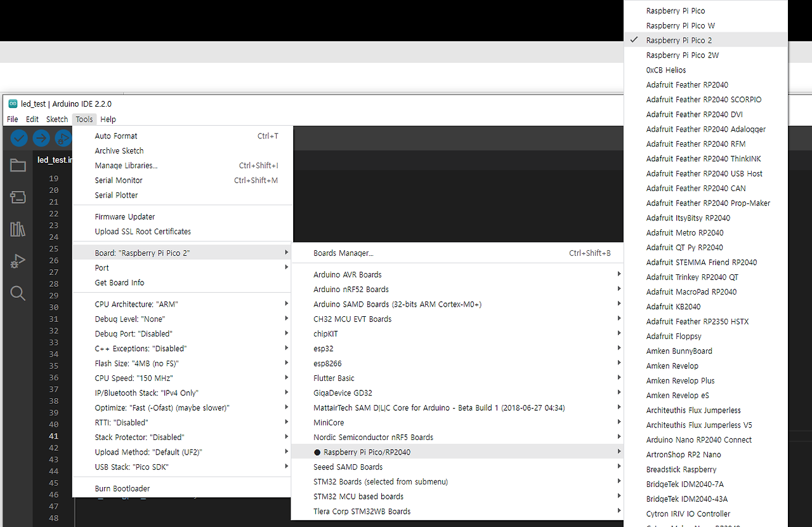
Task: Expand the Board: "Raspberry Pi Pico 2" submenu
Action: (183, 253)
